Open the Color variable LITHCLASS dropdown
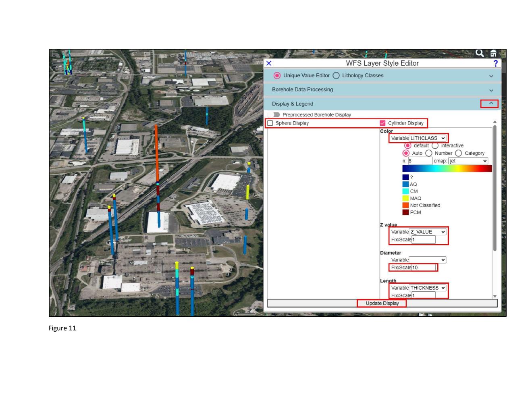Screen dimensions: 532x411 pos(428,138)
